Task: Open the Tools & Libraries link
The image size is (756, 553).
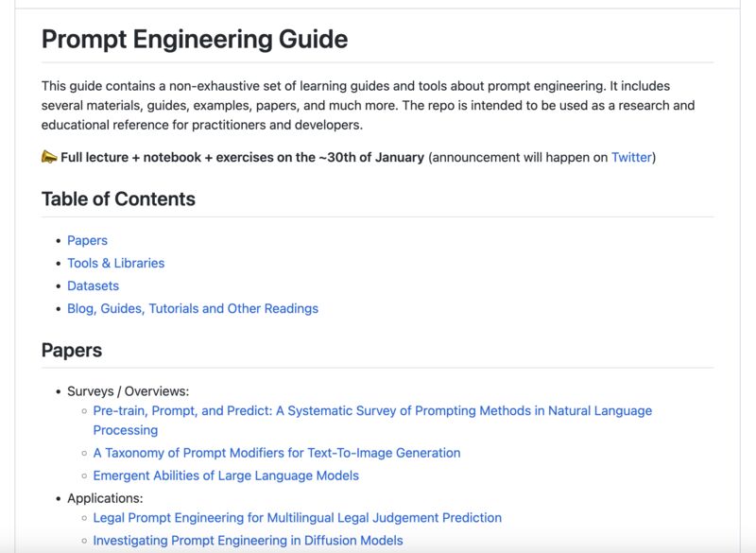Action: (x=115, y=263)
